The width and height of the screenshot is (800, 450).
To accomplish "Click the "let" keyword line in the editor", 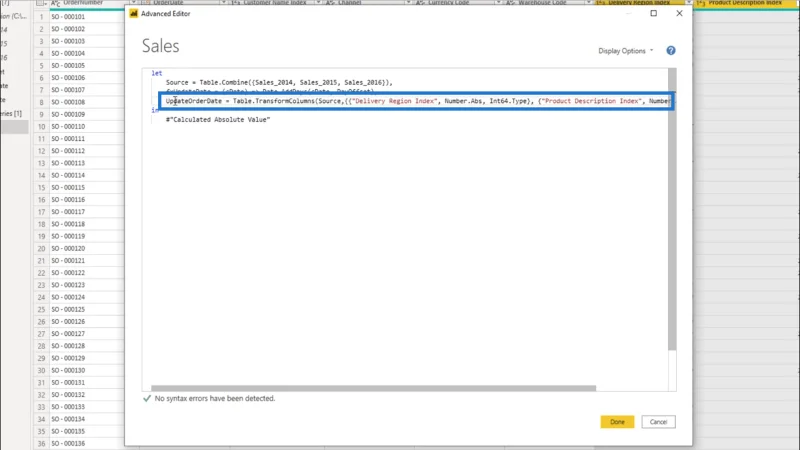I will tap(157, 73).
